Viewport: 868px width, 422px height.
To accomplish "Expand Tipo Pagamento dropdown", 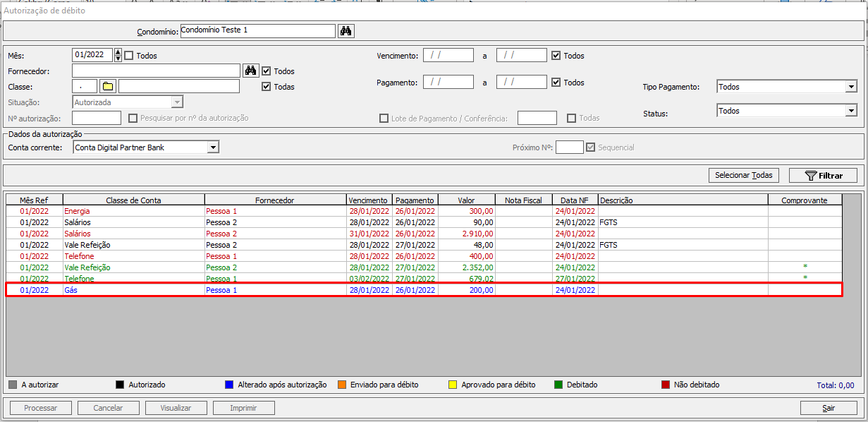I will click(851, 87).
